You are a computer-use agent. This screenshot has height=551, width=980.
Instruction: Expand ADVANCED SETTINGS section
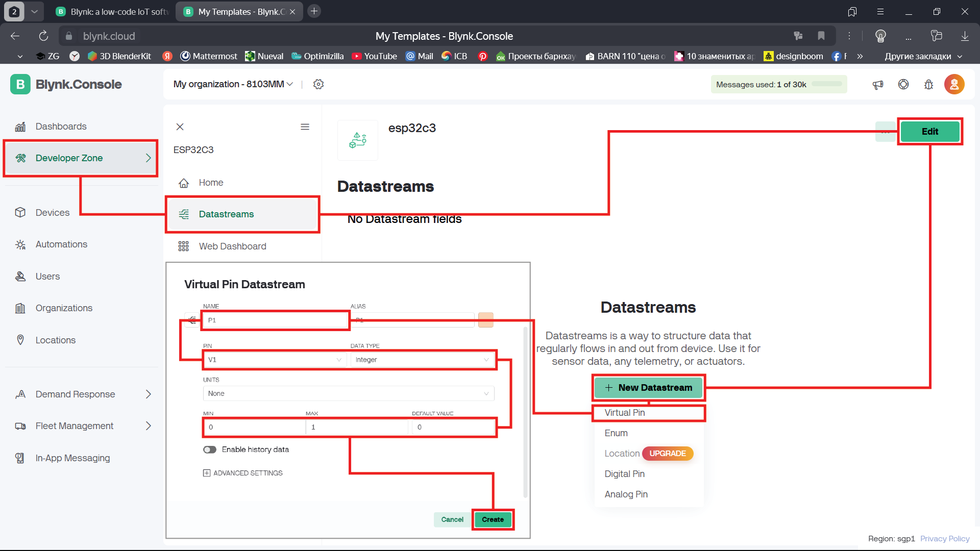[x=243, y=473]
